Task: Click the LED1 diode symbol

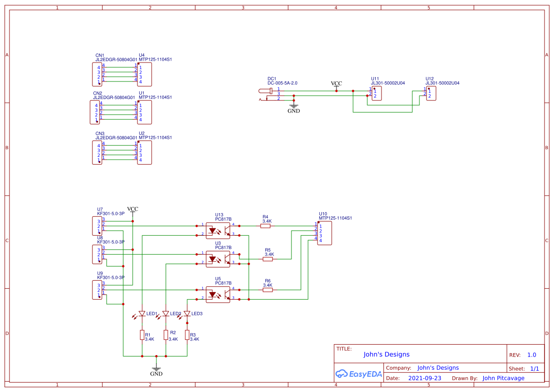Action: pos(142,312)
